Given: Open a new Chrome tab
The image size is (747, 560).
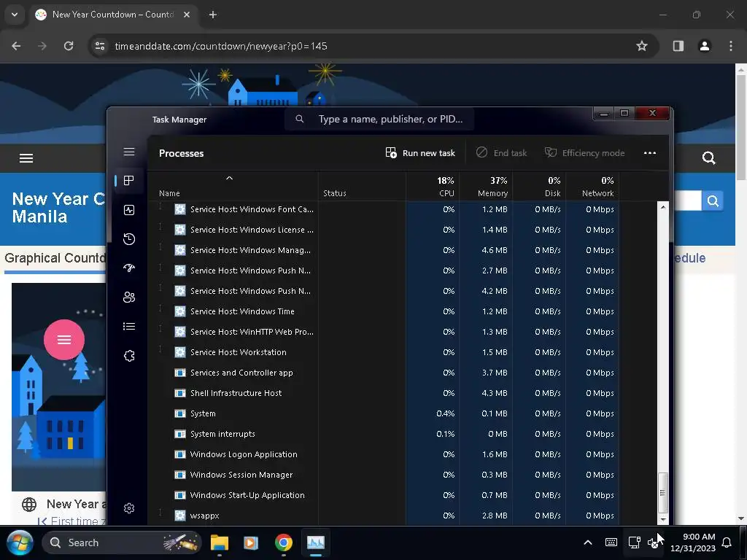Looking at the screenshot, I should pos(213,15).
